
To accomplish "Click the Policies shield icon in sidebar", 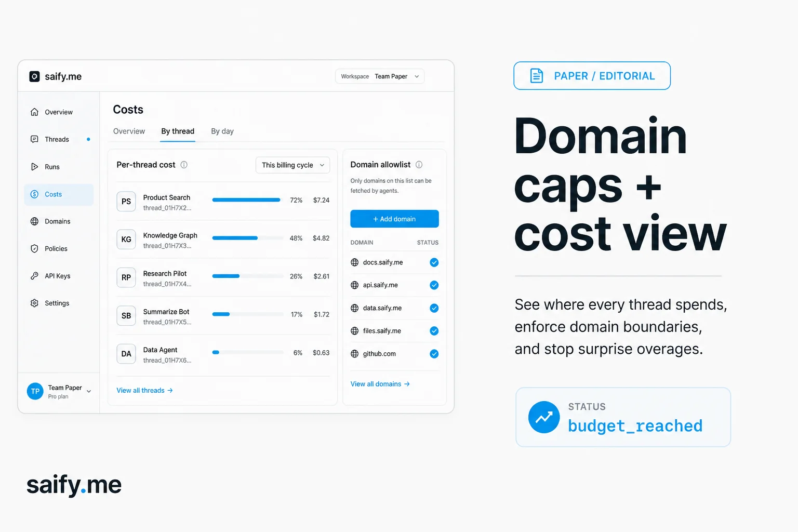I will point(34,249).
